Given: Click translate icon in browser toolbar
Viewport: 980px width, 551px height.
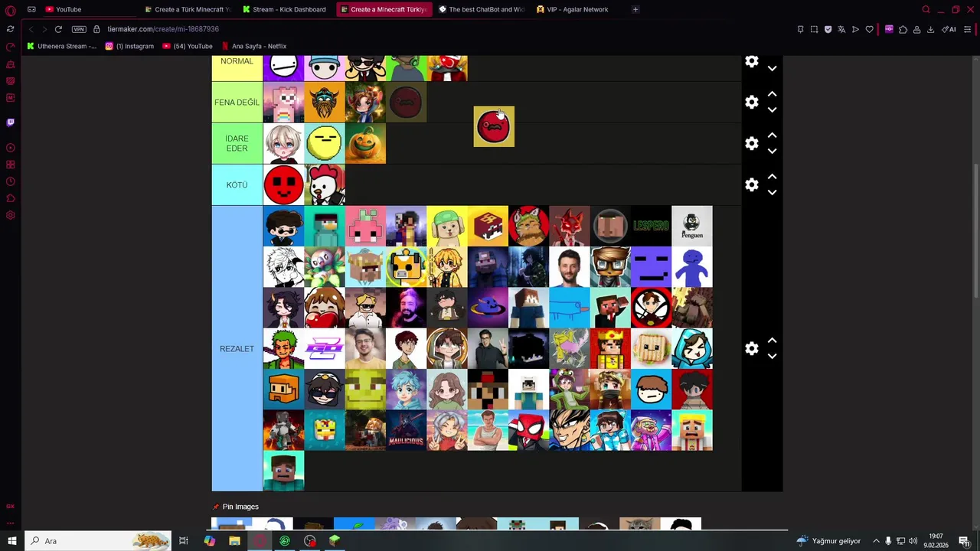Looking at the screenshot, I should pyautogui.click(x=841, y=29).
